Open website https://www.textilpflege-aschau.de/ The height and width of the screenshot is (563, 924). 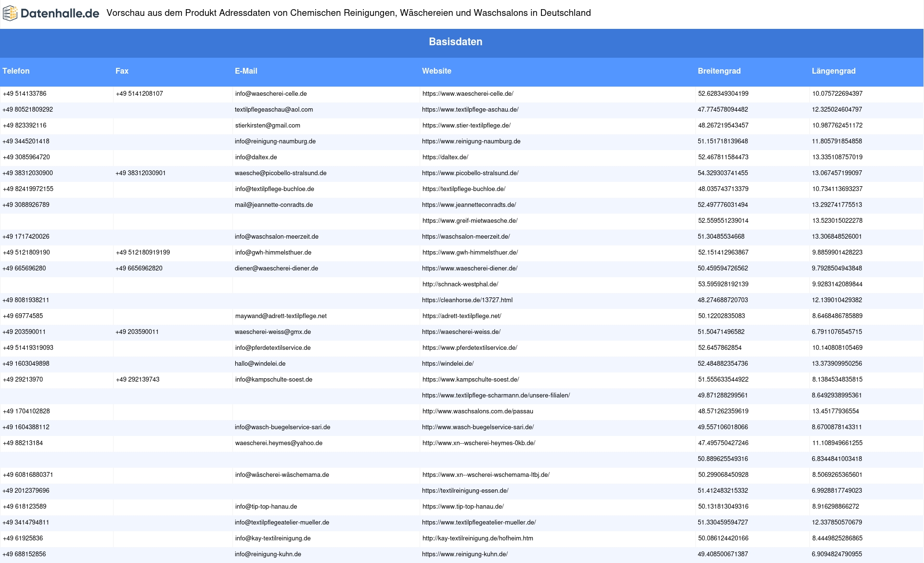470,110
